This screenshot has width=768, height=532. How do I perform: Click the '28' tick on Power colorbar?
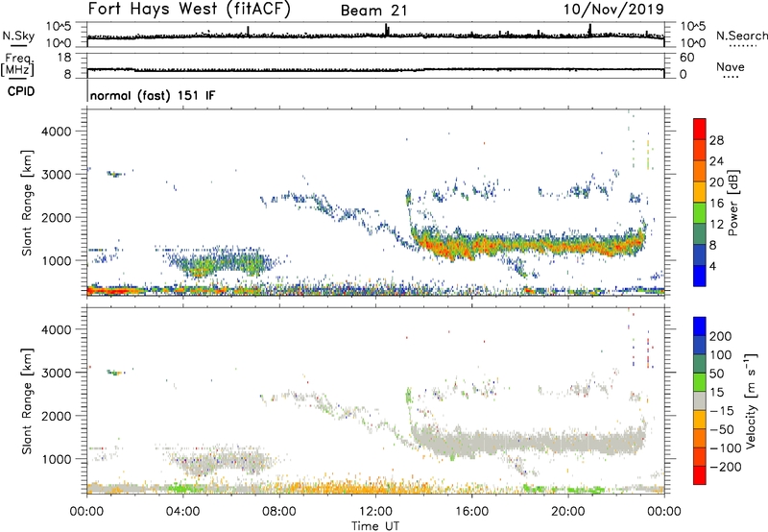click(x=716, y=140)
